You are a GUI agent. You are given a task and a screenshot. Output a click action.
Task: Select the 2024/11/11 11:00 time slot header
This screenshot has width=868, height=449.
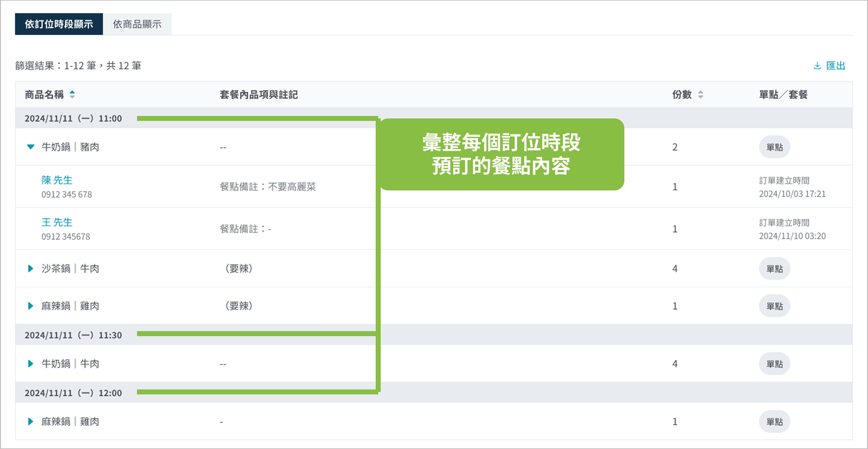(73, 119)
